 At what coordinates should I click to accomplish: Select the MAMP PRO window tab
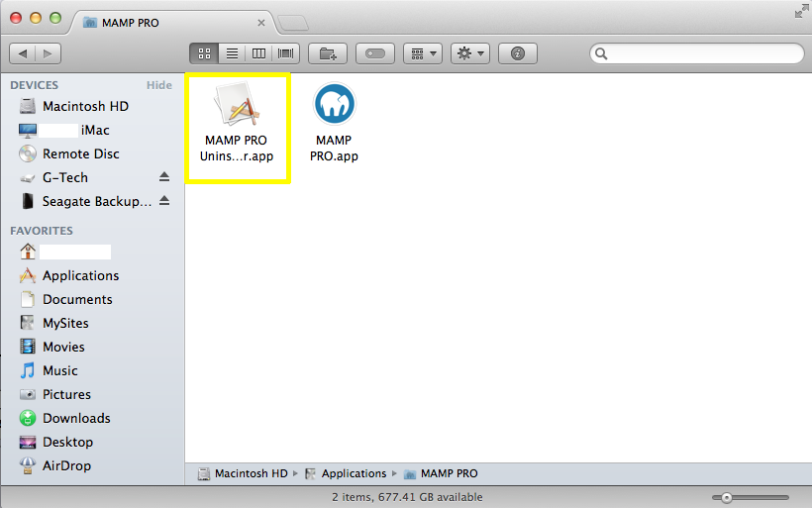click(x=130, y=23)
